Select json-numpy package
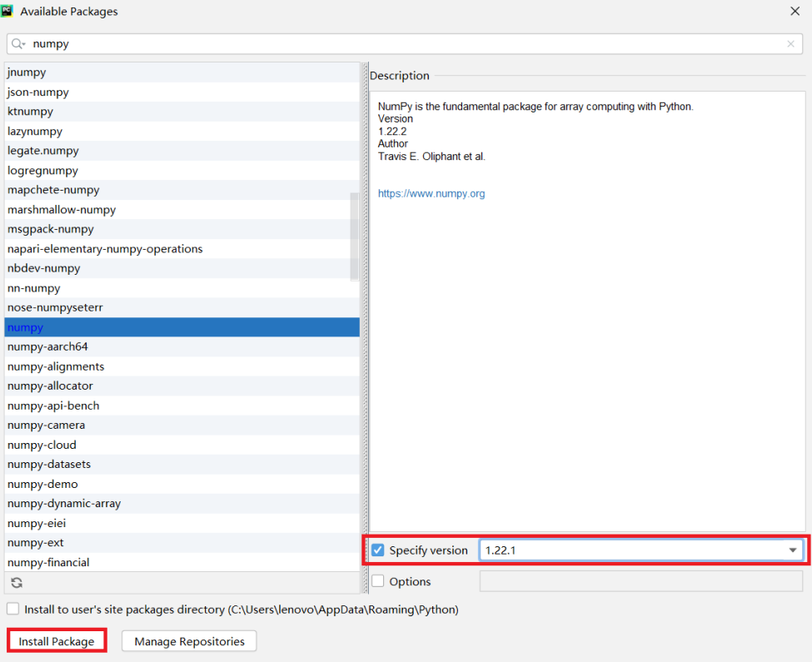The height and width of the screenshot is (662, 812). pyautogui.click(x=182, y=92)
